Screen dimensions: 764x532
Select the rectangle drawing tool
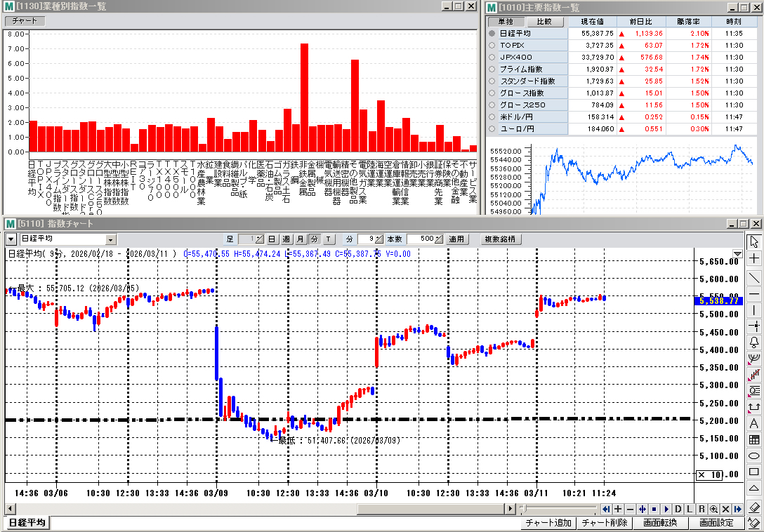pyautogui.click(x=755, y=472)
